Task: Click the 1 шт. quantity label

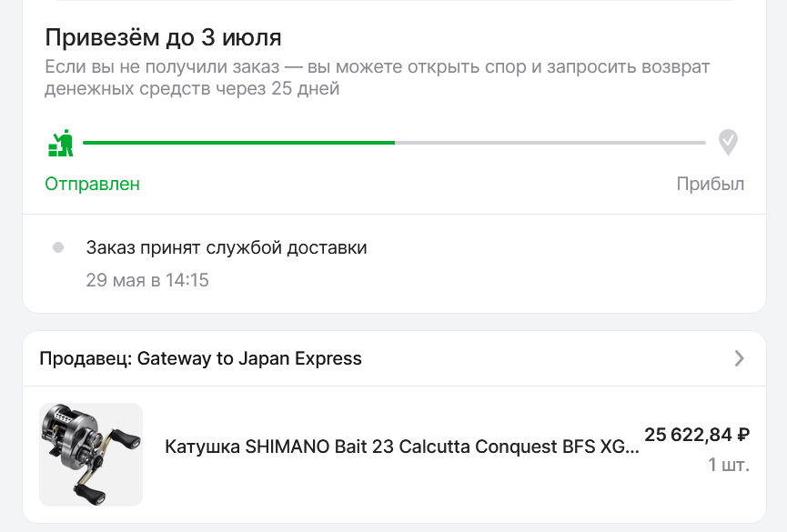Action: tap(729, 465)
